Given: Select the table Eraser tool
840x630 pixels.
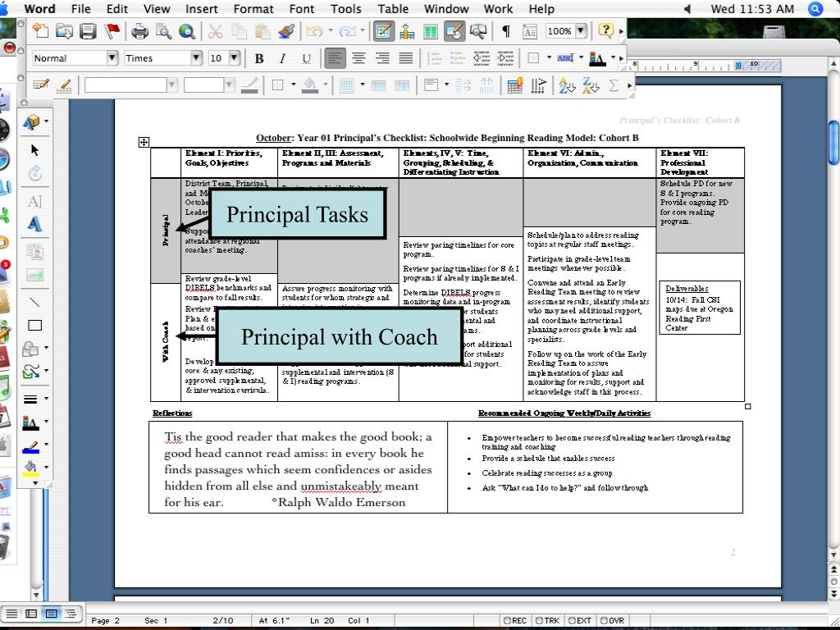Looking at the screenshot, I should click(64, 85).
